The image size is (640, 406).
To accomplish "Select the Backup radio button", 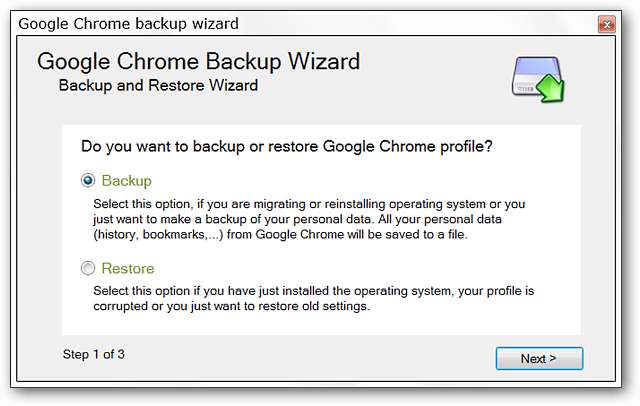I will tap(88, 181).
